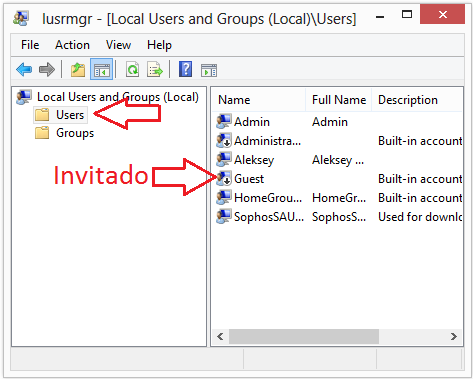Click Full Name cell 'Admin'

(330, 122)
